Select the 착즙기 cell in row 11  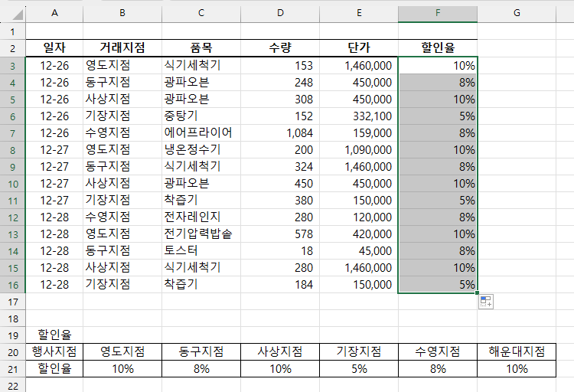click(201, 200)
